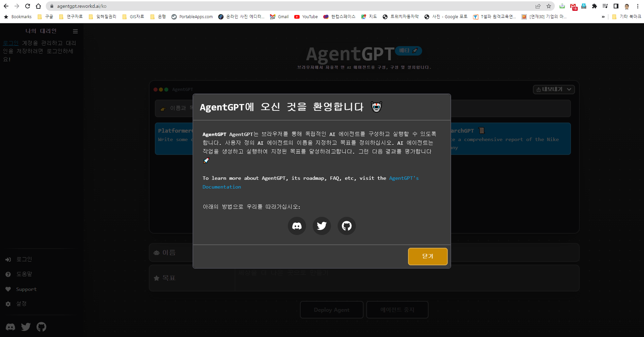Click the share page icon in address bar
Image resolution: width=644 pixels, height=337 pixels.
pyautogui.click(x=538, y=6)
